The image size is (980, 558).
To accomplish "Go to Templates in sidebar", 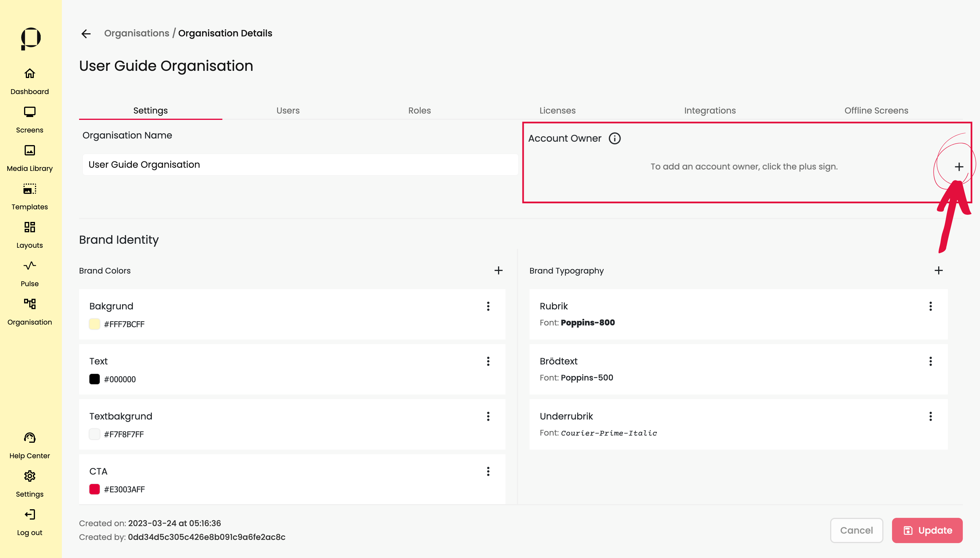I will pos(30,189).
